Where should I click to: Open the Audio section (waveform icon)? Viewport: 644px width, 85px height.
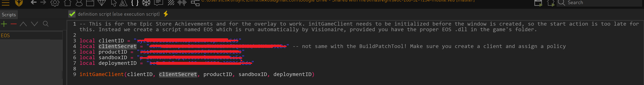[x=182, y=3]
